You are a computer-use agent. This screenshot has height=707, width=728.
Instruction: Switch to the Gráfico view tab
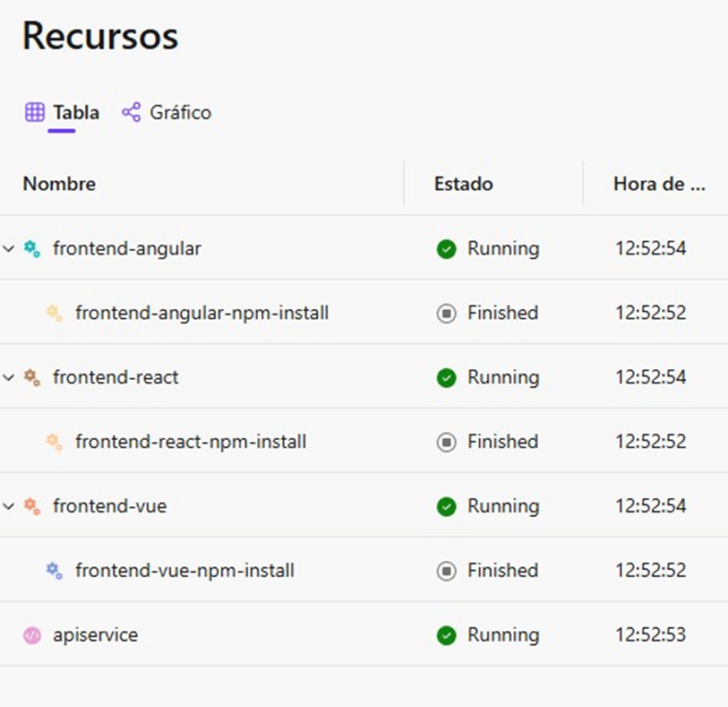(167, 113)
